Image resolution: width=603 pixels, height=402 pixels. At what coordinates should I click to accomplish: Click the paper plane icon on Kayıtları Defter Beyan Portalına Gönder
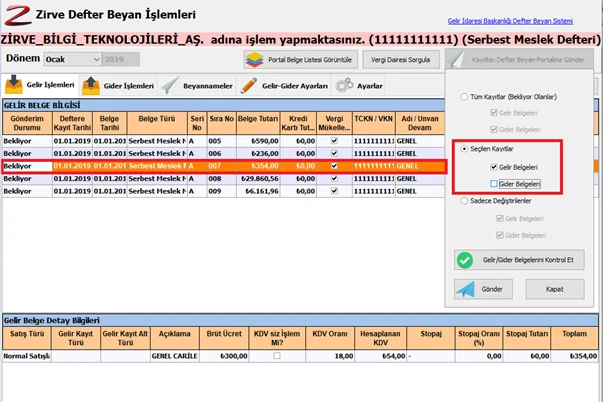coord(456,60)
